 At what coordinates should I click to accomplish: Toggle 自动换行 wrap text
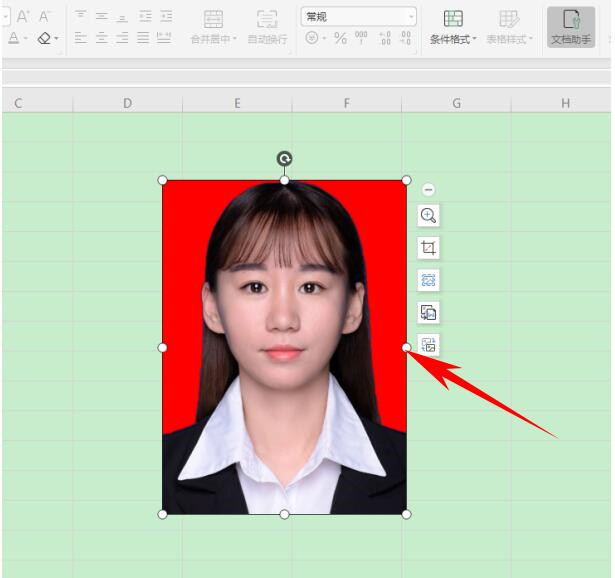pos(267,27)
